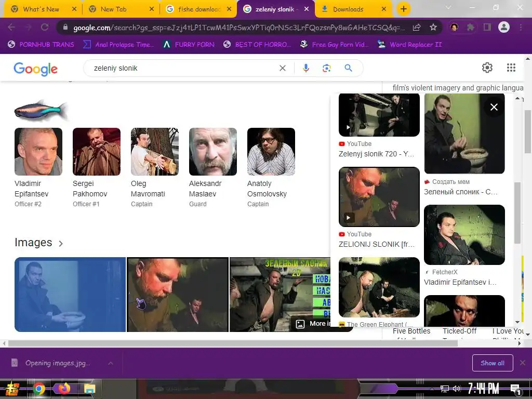532x399 pixels.
Task: Open Sergei Pakhomov cast card
Action: click(96, 168)
